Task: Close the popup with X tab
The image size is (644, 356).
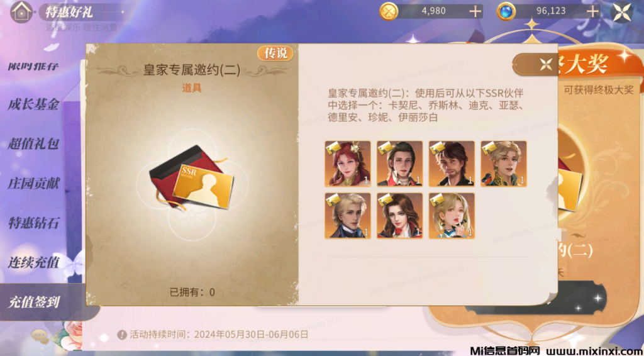Action: click(546, 64)
